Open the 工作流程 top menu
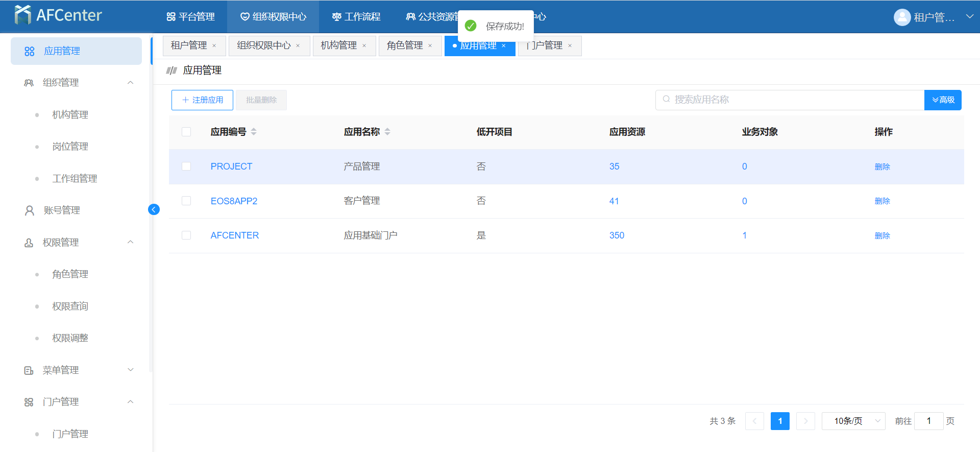The image size is (980, 452). coord(356,17)
